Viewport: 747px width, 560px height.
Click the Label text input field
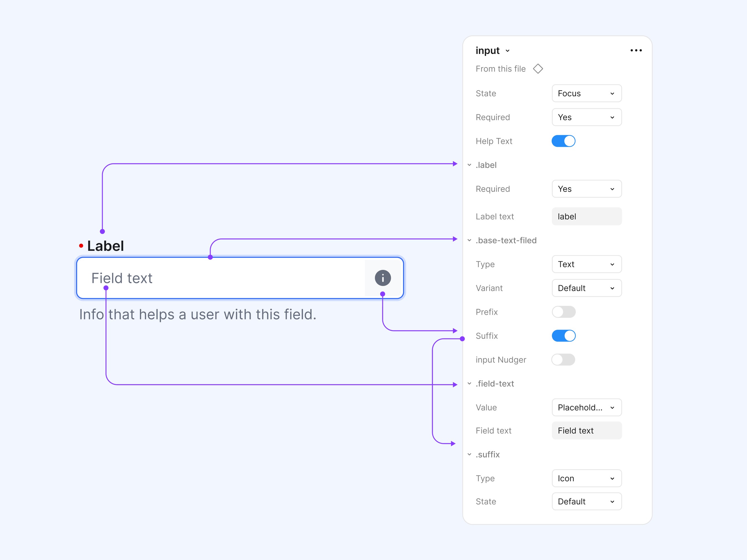(x=587, y=216)
